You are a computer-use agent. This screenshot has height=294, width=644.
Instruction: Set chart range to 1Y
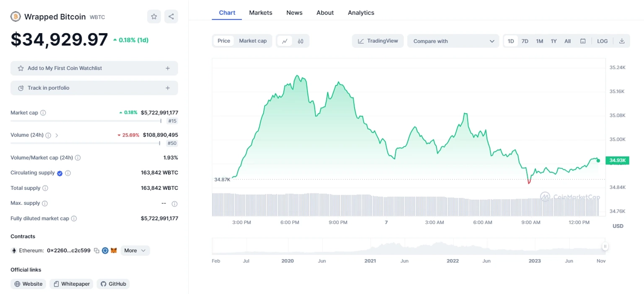554,41
